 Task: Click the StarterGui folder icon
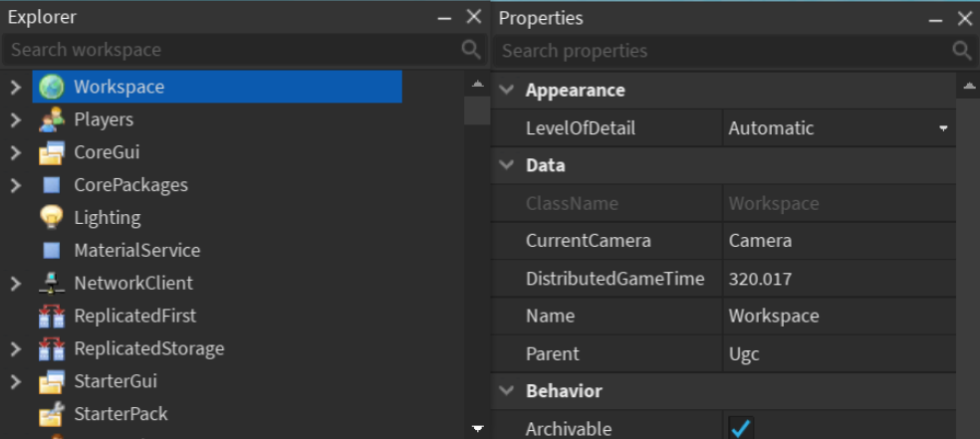(x=51, y=381)
